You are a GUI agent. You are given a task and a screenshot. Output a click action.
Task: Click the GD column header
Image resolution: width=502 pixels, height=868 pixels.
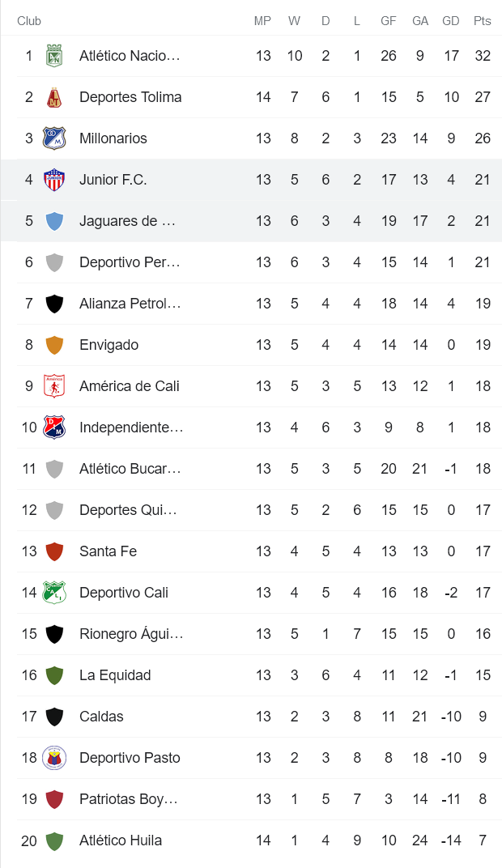coord(451,21)
